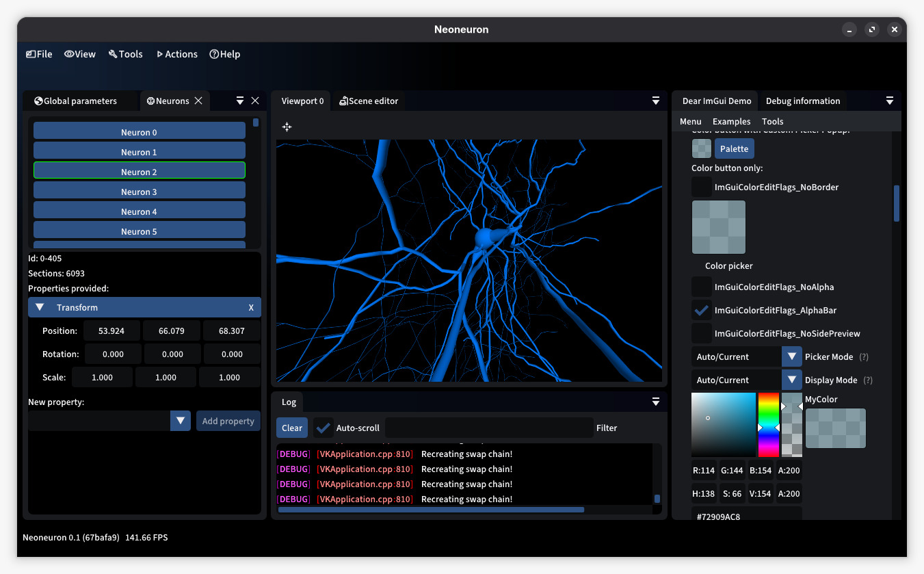Screen dimensions: 924x574
Task: Open the New property dropdown arrow
Action: click(180, 421)
